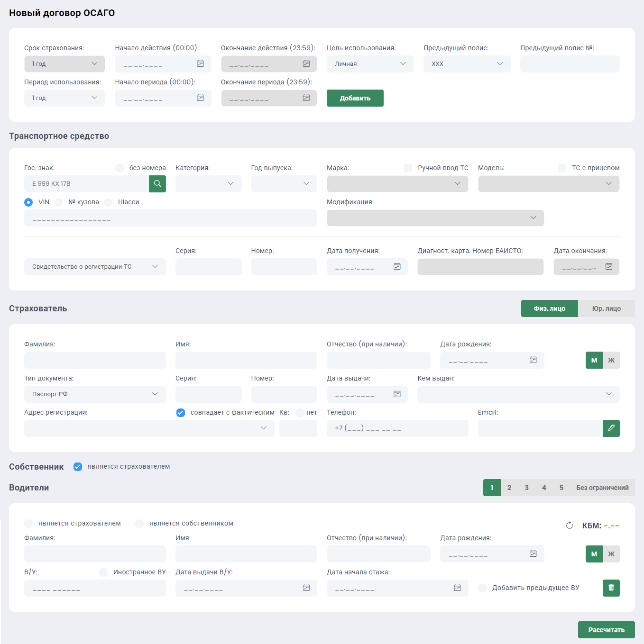The height and width of the screenshot is (644, 644).
Task: Open the Тип документа dropdown
Action: (95, 394)
